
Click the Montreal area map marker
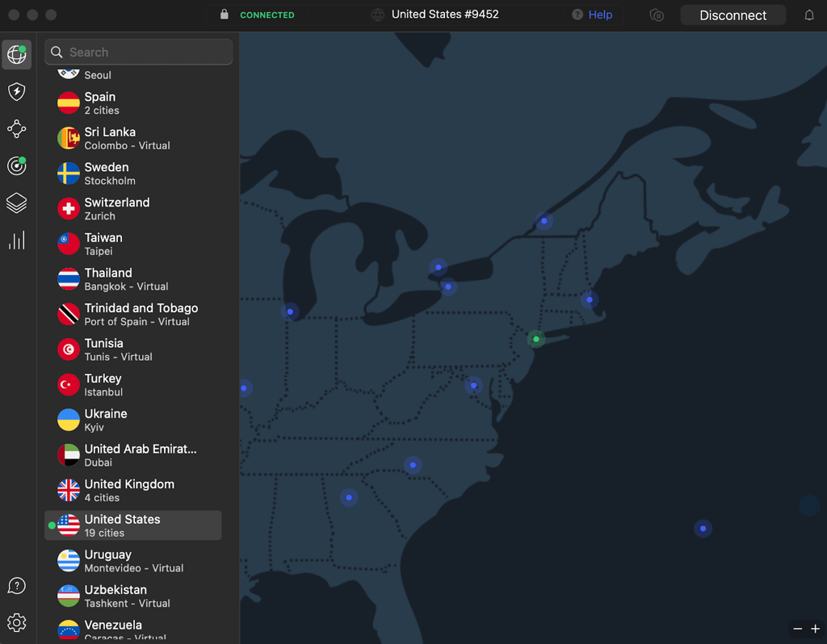click(x=544, y=221)
